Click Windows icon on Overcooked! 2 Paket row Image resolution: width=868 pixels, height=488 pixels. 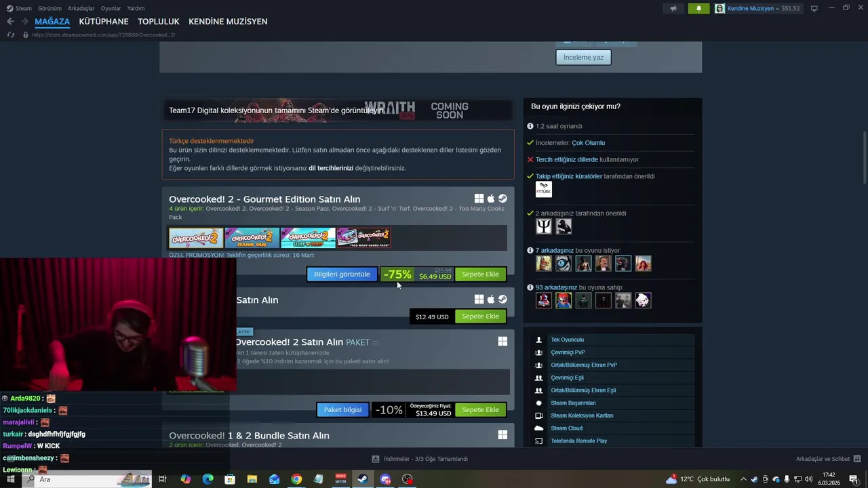point(502,342)
